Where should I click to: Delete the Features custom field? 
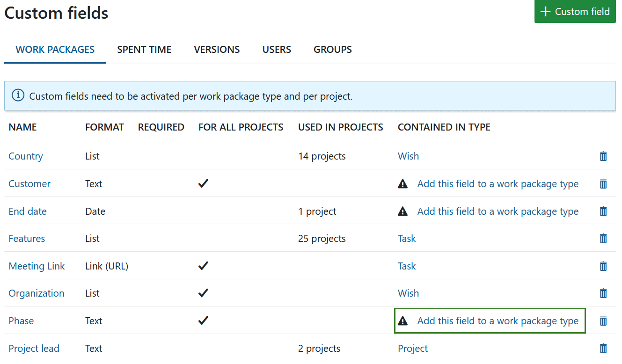point(603,238)
